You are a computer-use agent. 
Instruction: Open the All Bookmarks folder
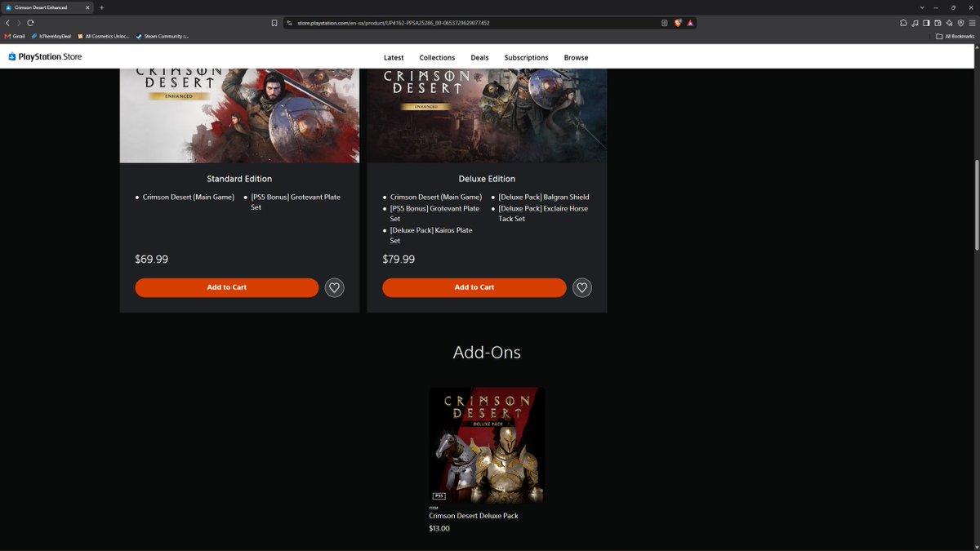coord(955,36)
